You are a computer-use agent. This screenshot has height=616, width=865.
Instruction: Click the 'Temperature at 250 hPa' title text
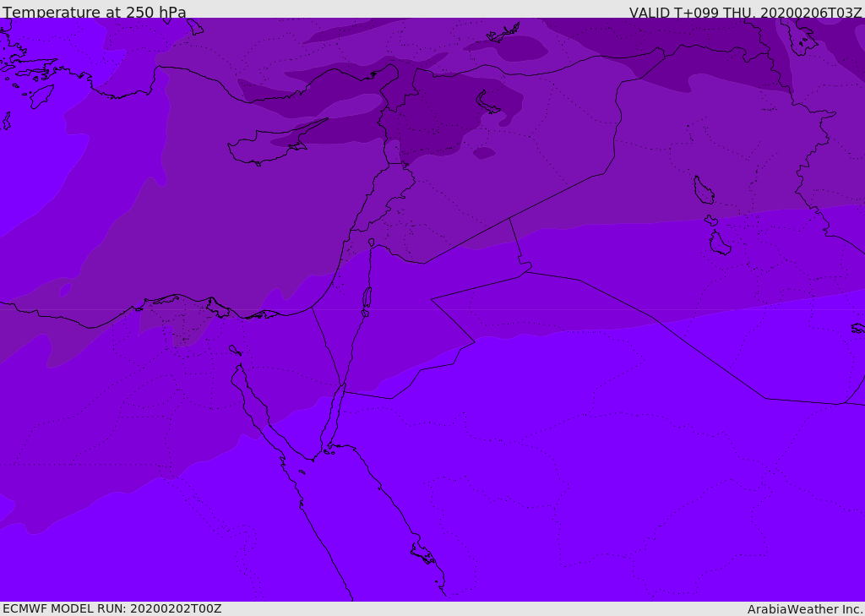(x=95, y=12)
